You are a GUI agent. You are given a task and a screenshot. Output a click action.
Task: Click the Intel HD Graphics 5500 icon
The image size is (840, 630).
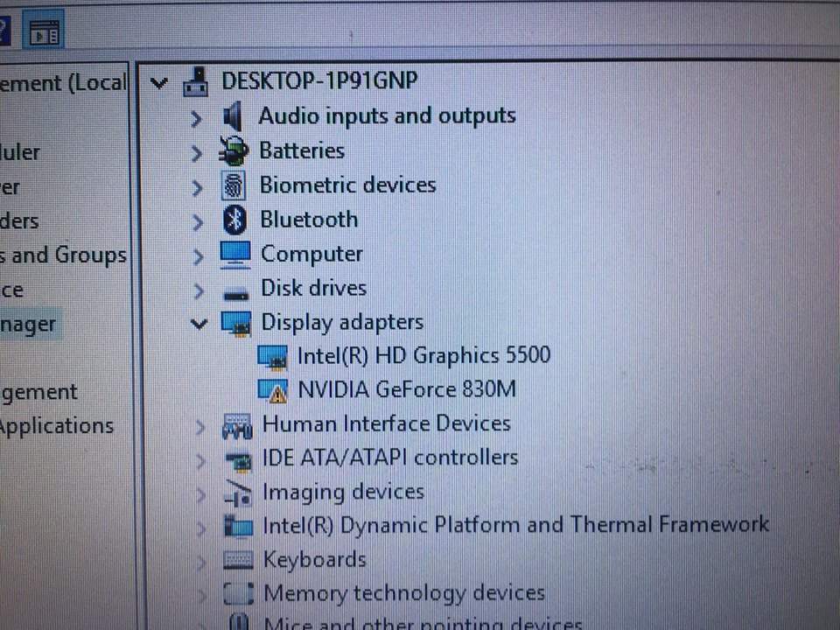coord(273,357)
